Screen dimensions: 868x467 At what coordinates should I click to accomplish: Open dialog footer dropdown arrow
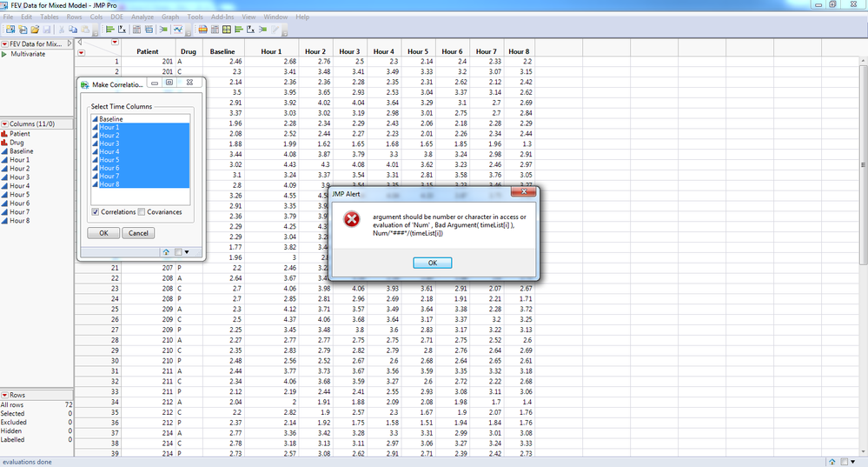coord(187,252)
